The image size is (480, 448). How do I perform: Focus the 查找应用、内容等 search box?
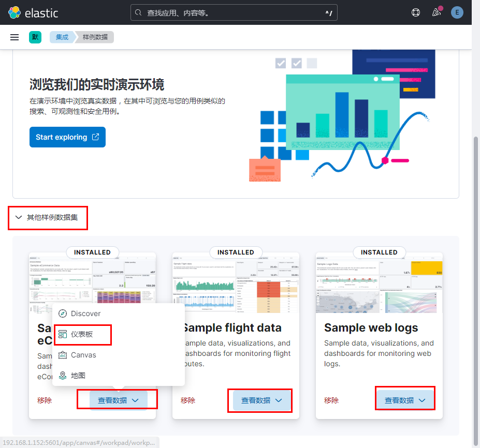pos(234,12)
